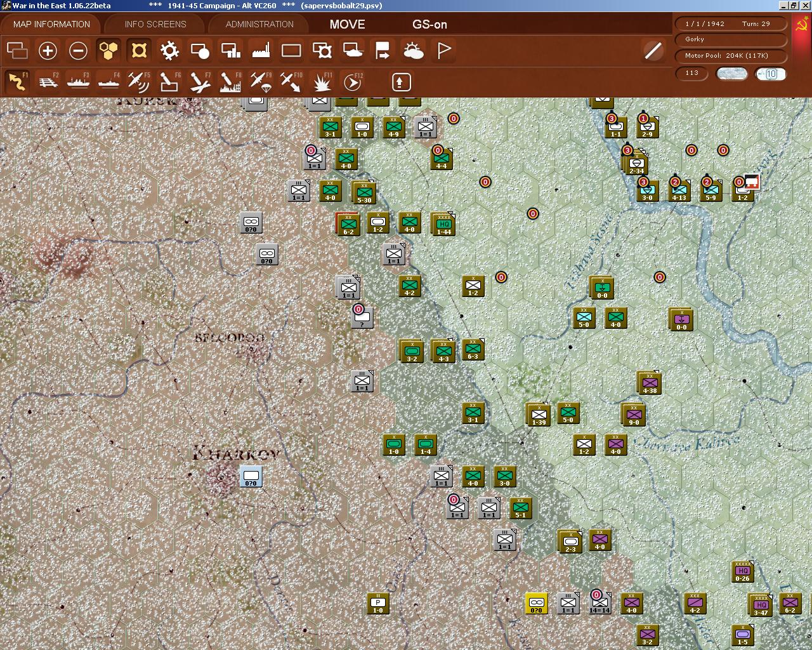Image resolution: width=812 pixels, height=650 pixels.
Task: Click the up-arrow toolbar icon
Action: [401, 82]
